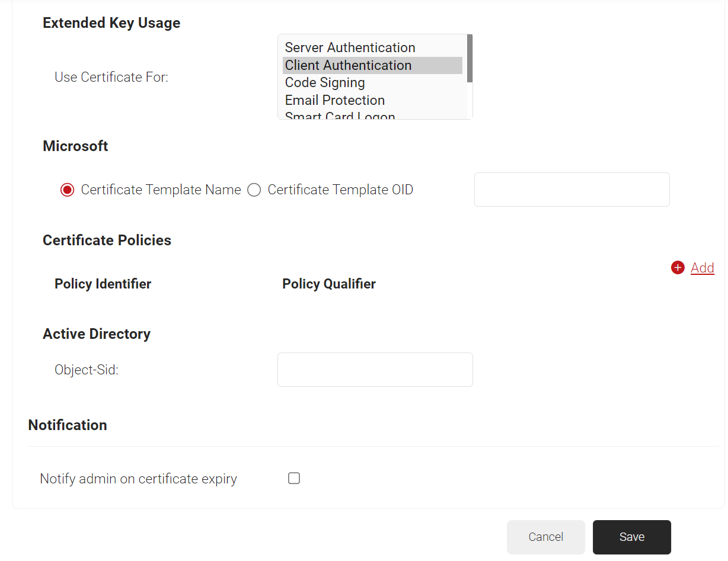
Task: Click the Policy Identifier column header
Action: (x=103, y=284)
